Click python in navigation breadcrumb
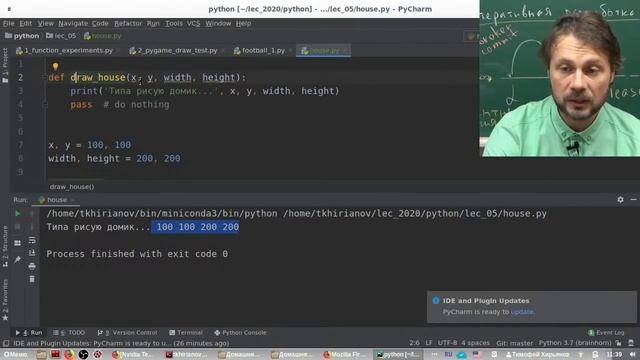This screenshot has width=640, height=360. 22,36
